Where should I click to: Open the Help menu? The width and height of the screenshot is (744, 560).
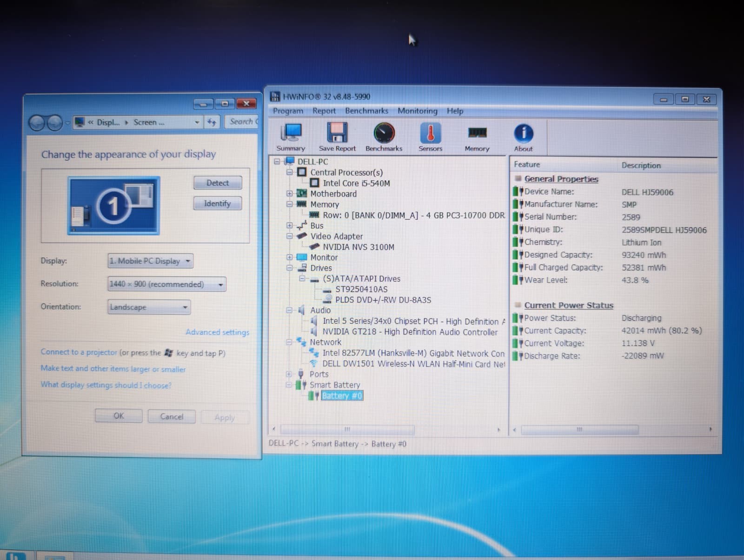click(455, 111)
